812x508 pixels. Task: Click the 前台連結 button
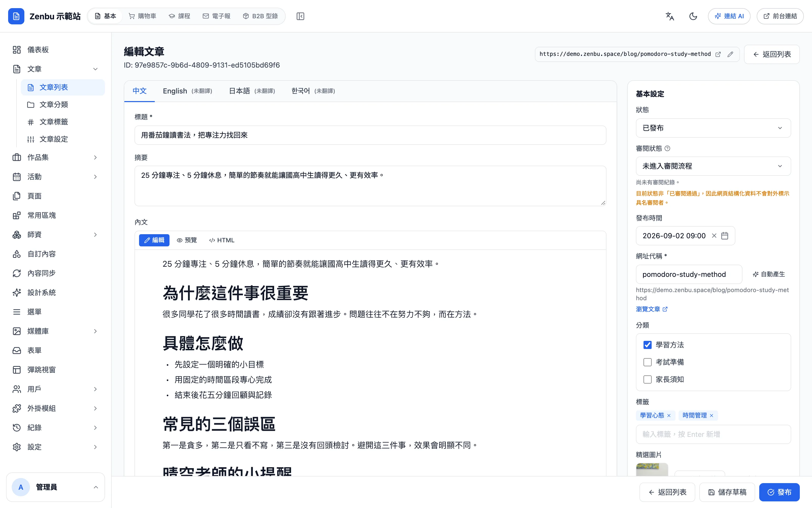(x=780, y=16)
